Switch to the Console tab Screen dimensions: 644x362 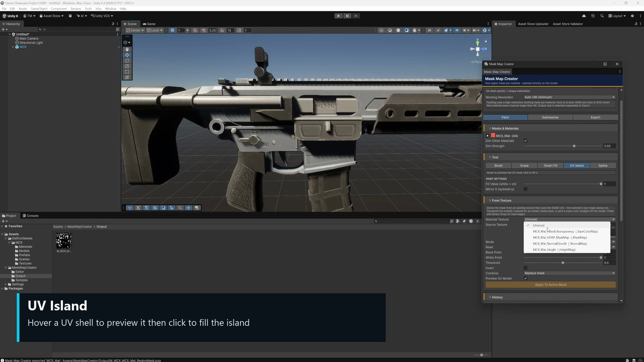coord(31,216)
